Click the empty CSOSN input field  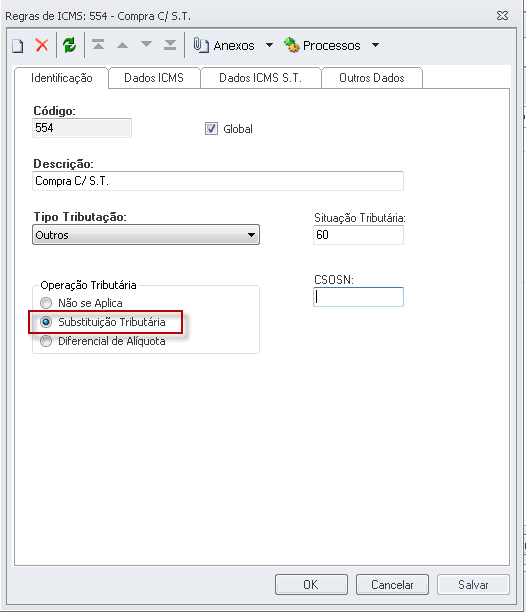[358, 297]
